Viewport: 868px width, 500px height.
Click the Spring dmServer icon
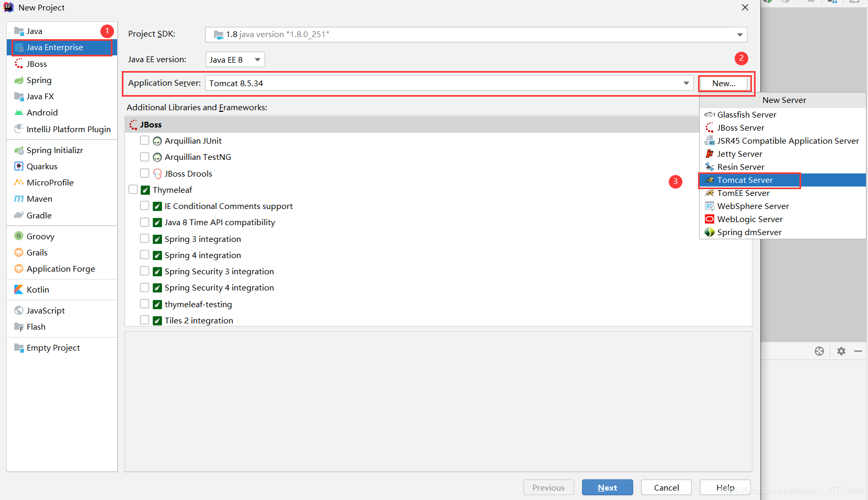coord(710,232)
